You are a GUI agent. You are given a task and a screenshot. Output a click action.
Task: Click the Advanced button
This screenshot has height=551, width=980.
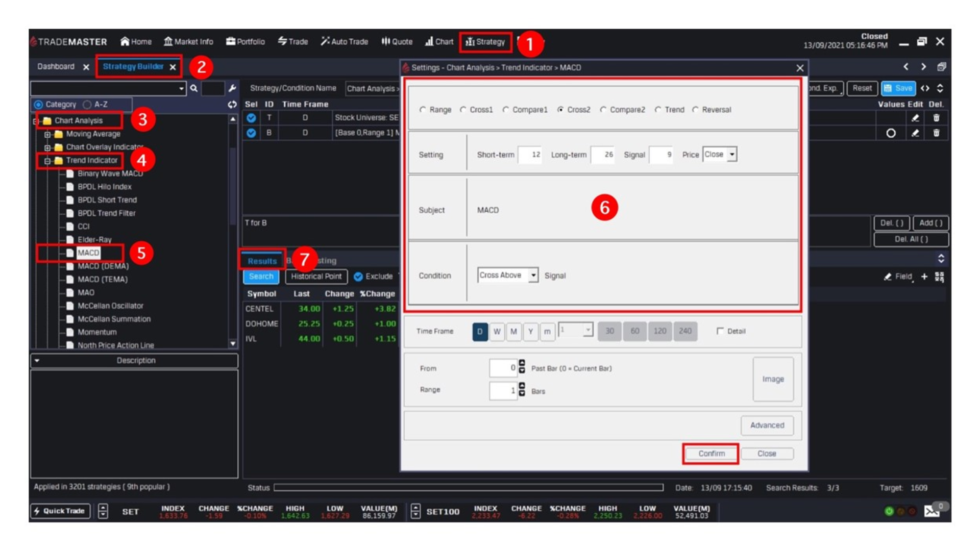[767, 425]
